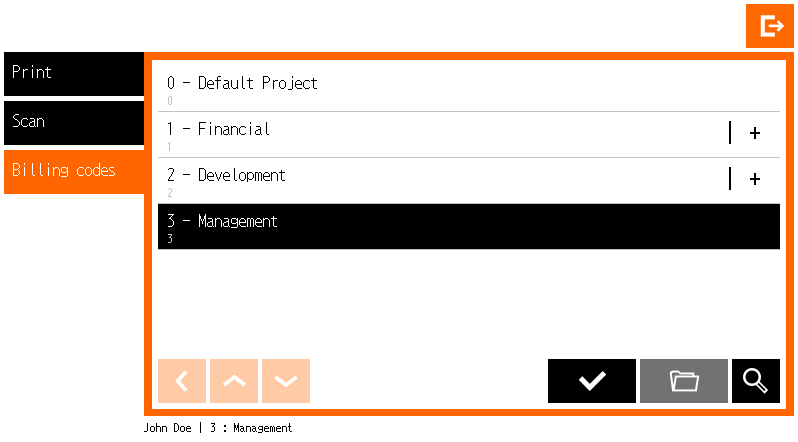Select the Billing codes tab
Viewport: 798px width, 442px height.
(74, 171)
